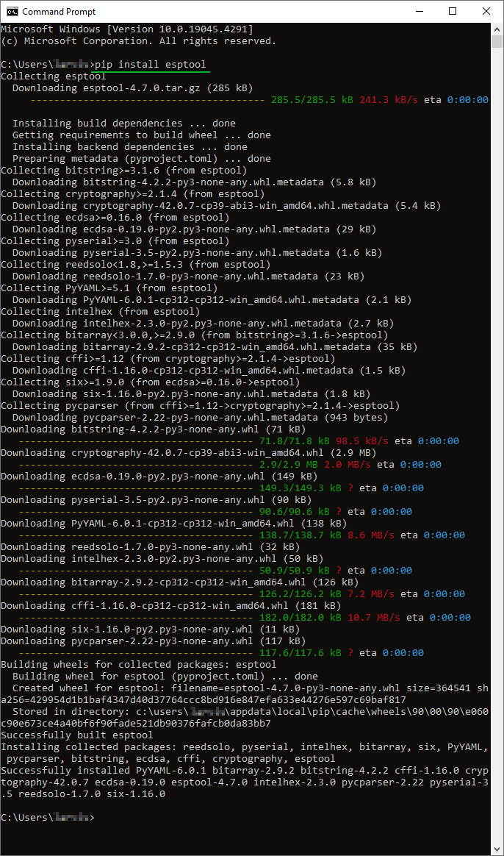The image size is (504, 856).
Task: Click 'Created wheel for esptool' line
Action: [x=245, y=694]
